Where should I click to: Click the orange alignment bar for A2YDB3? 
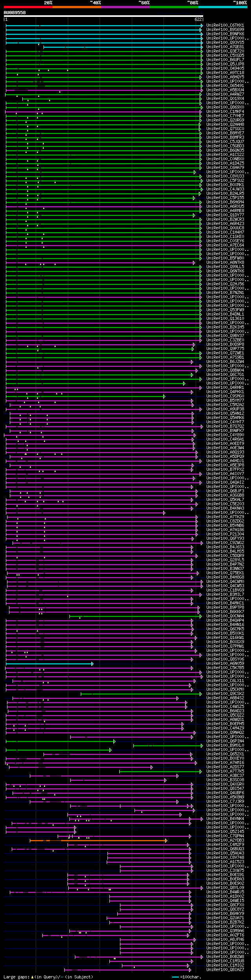(98, 840)
